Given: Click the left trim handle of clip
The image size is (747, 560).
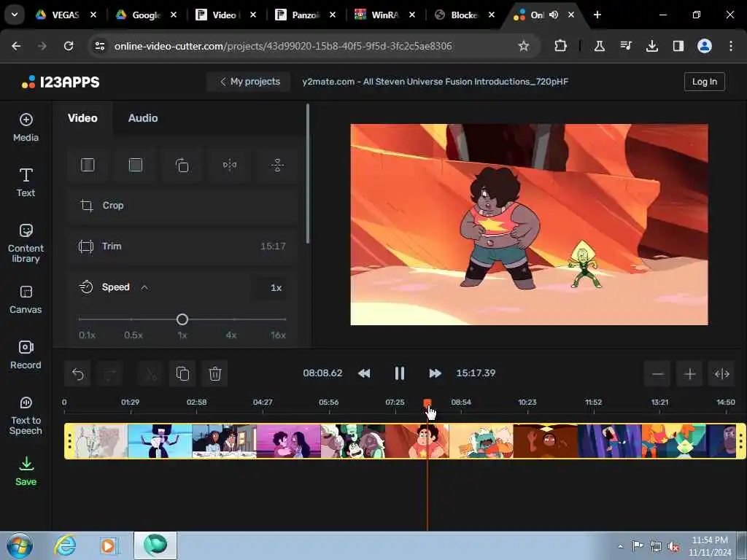Looking at the screenshot, I should [69, 441].
